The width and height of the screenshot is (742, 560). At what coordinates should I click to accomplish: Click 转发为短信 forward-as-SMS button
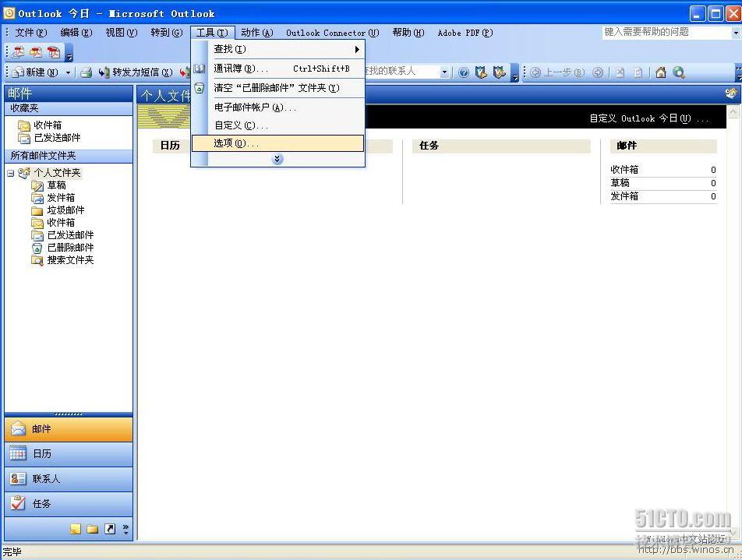136,72
